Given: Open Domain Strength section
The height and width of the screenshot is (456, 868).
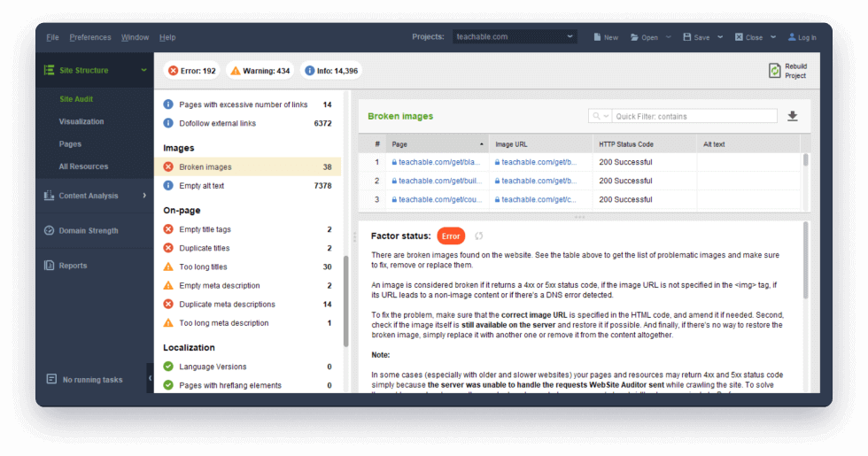Looking at the screenshot, I should (88, 231).
